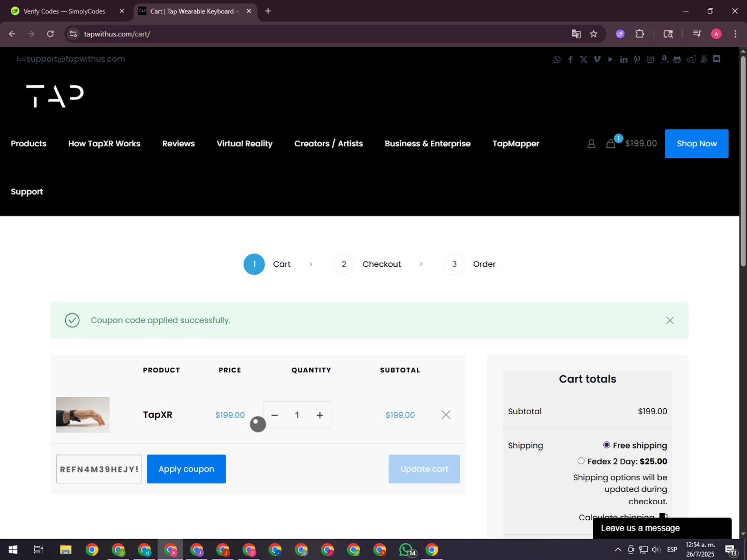Open the Facebook icon in header
The height and width of the screenshot is (560, 747).
[x=570, y=59]
